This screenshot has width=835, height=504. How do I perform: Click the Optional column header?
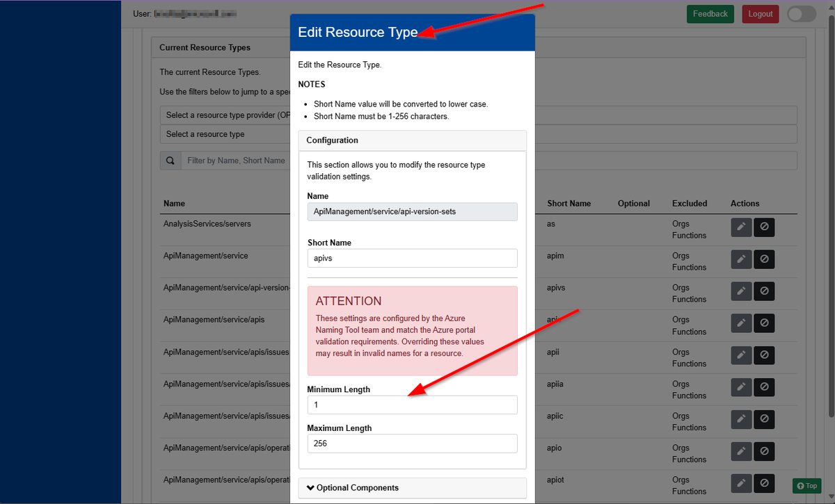coord(633,204)
